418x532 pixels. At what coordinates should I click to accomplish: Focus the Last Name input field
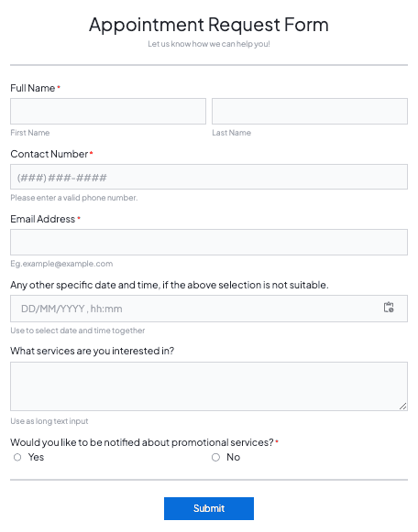tap(310, 112)
